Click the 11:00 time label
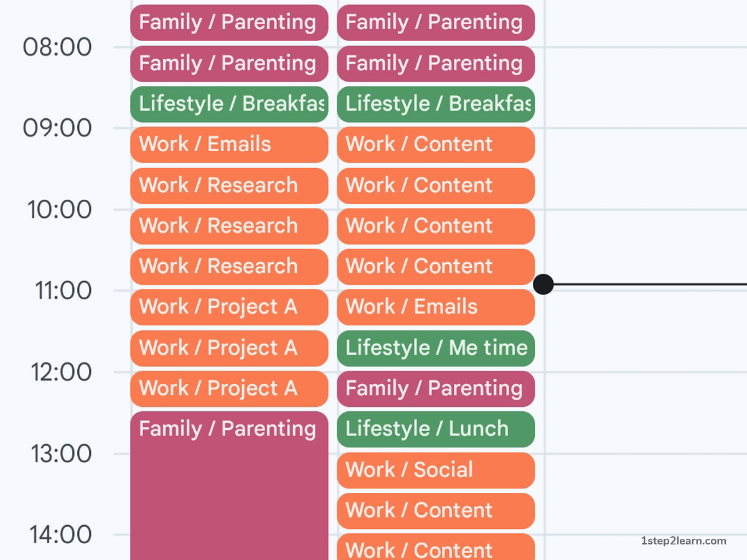The image size is (747, 560). [57, 290]
